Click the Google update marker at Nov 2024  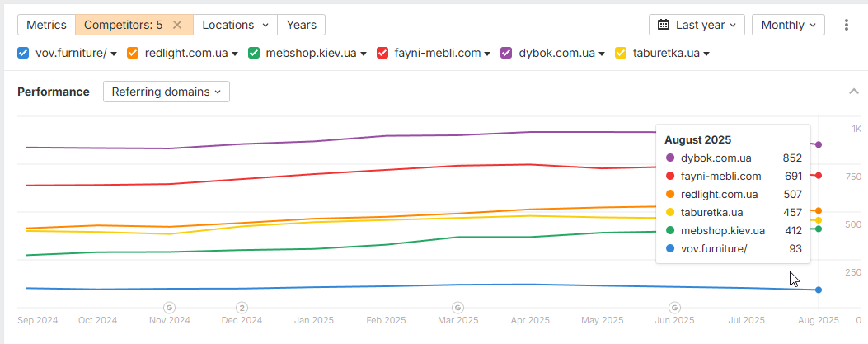pos(169,308)
